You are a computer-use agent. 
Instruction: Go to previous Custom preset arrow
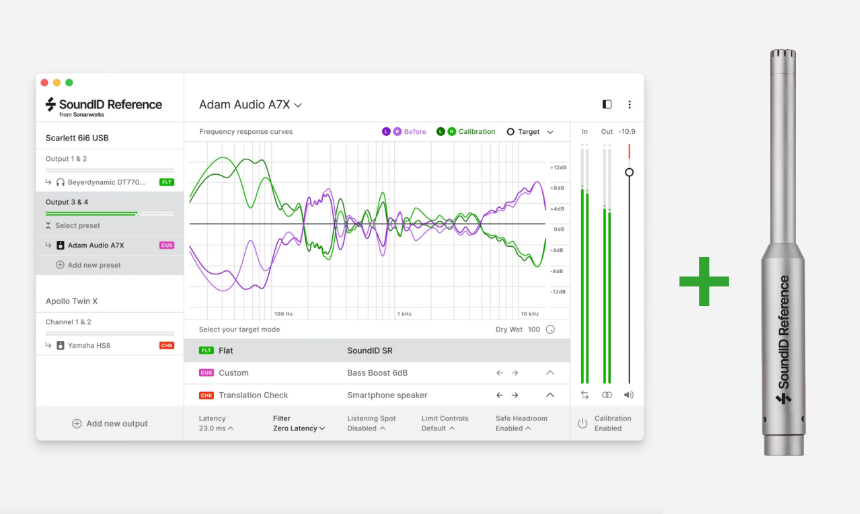[500, 373]
